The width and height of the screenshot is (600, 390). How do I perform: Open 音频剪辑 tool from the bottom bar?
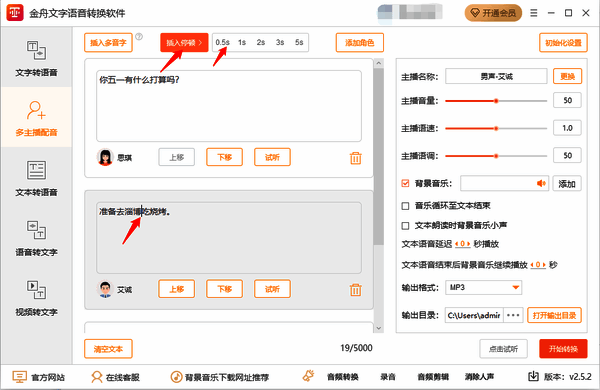click(433, 377)
